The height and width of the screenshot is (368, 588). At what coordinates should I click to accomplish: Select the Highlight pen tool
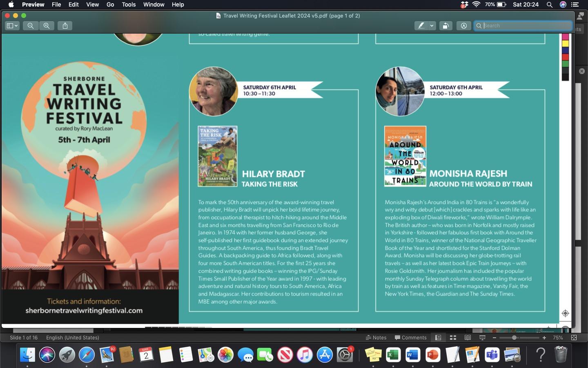pyautogui.click(x=421, y=26)
